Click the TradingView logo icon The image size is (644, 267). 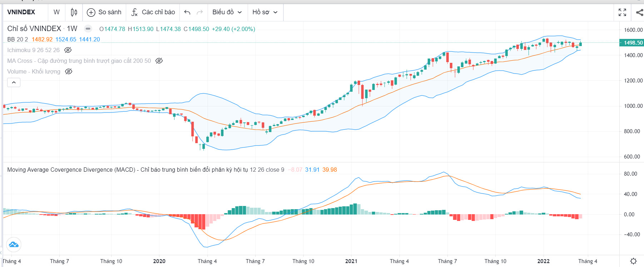tap(14, 245)
